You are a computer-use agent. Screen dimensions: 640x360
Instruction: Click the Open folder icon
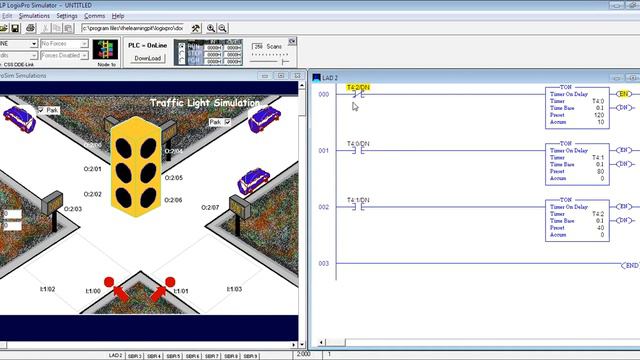[3, 28]
